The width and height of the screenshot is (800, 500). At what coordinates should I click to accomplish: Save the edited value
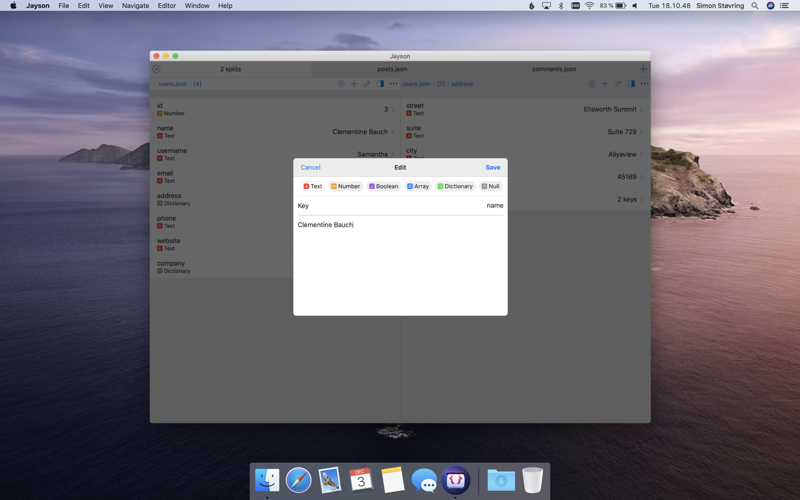[x=492, y=167]
